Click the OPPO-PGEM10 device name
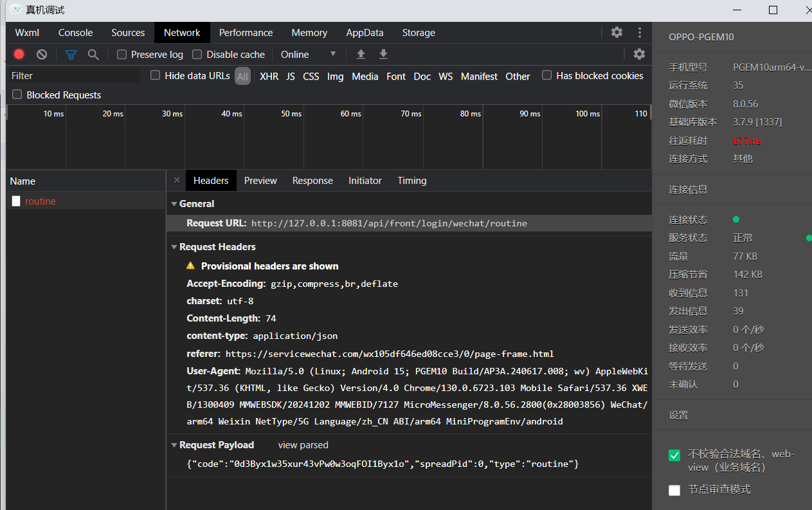 click(x=701, y=37)
